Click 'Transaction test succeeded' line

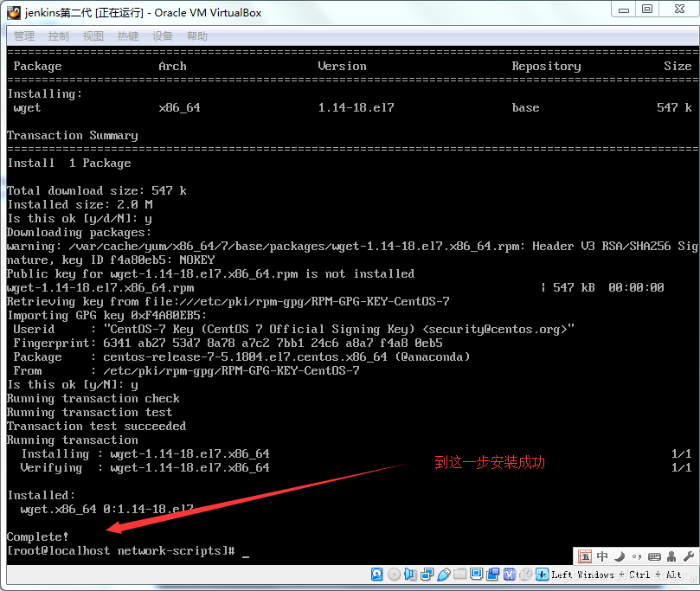point(96,427)
